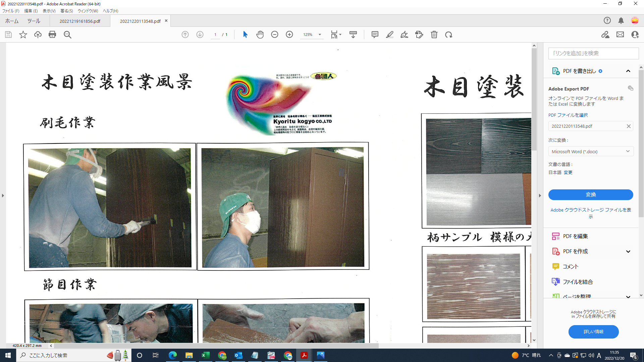
Task: Zoom in with the plus icon
Action: (x=289, y=35)
